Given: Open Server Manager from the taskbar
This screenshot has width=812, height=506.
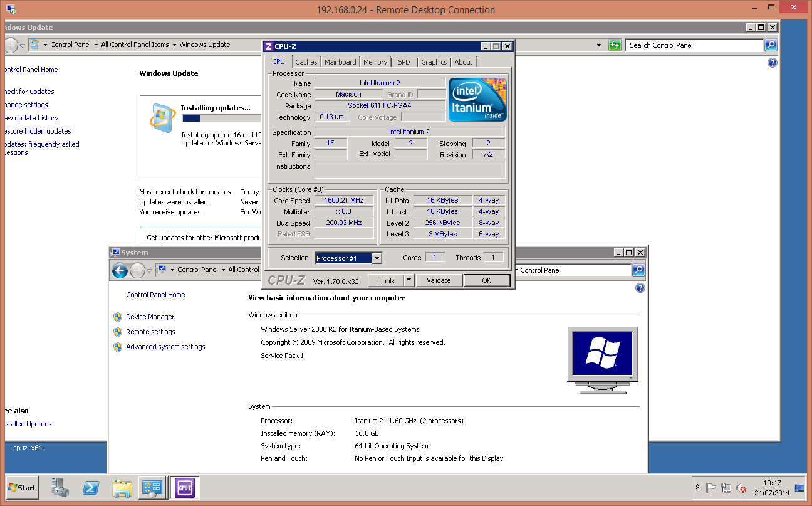Looking at the screenshot, I should point(60,487).
